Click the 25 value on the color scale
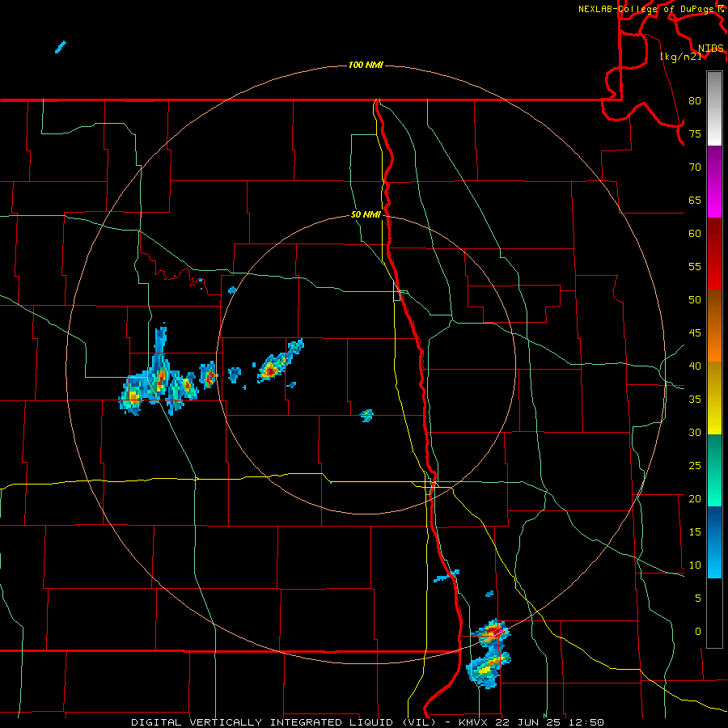 tap(695, 466)
